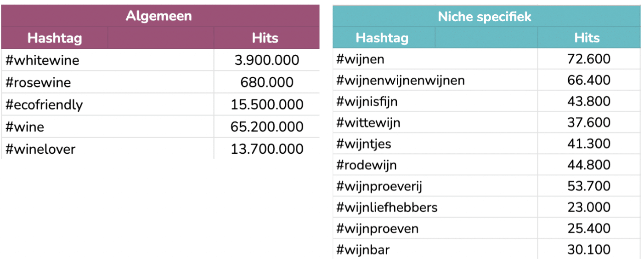The image size is (644, 266).
Task: Select the #wijnproeverij cell
Action: (435, 186)
